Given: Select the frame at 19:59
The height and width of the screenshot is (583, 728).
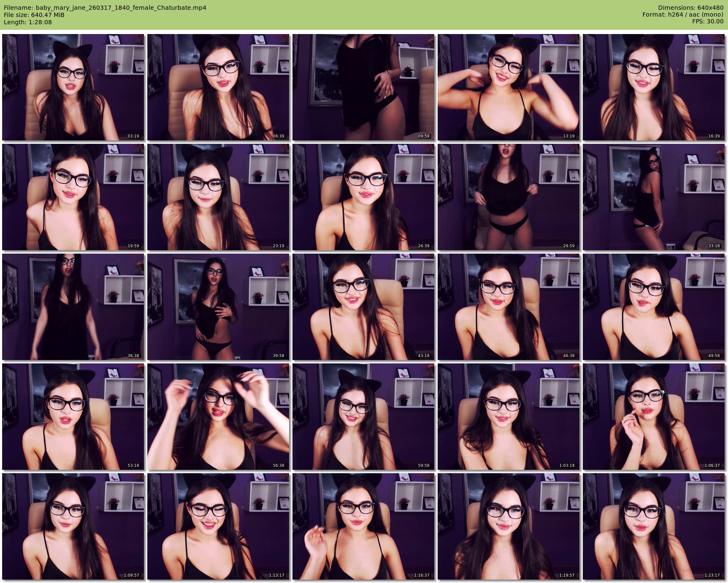Looking at the screenshot, I should point(73,197).
